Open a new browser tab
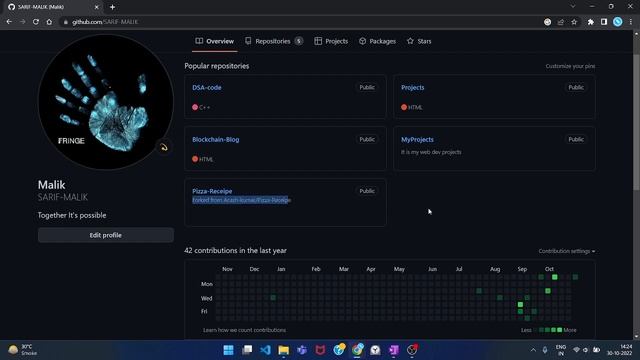Viewport: 640px width, 360px height. [112, 7]
